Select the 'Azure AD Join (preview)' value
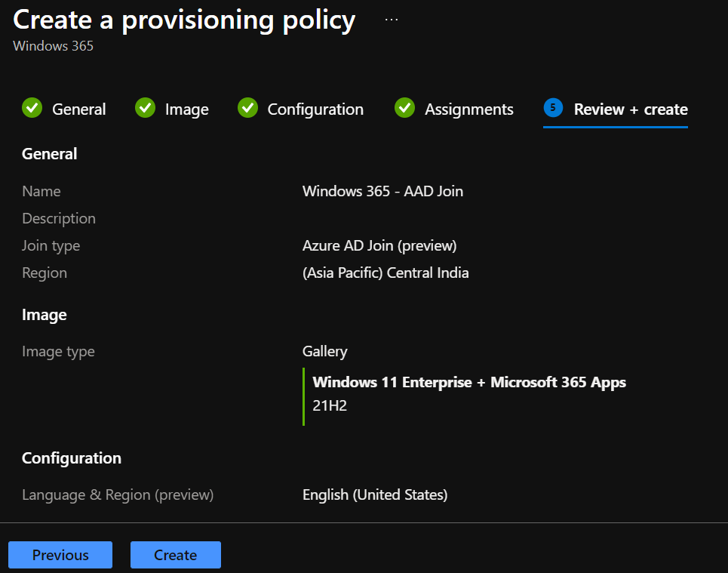728x573 pixels. click(x=379, y=245)
